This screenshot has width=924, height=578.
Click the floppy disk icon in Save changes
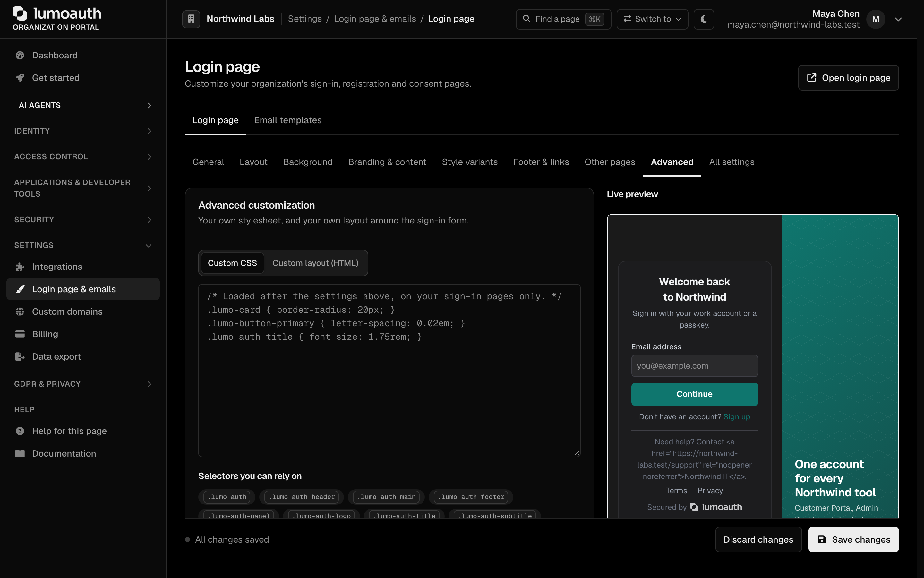coord(822,539)
